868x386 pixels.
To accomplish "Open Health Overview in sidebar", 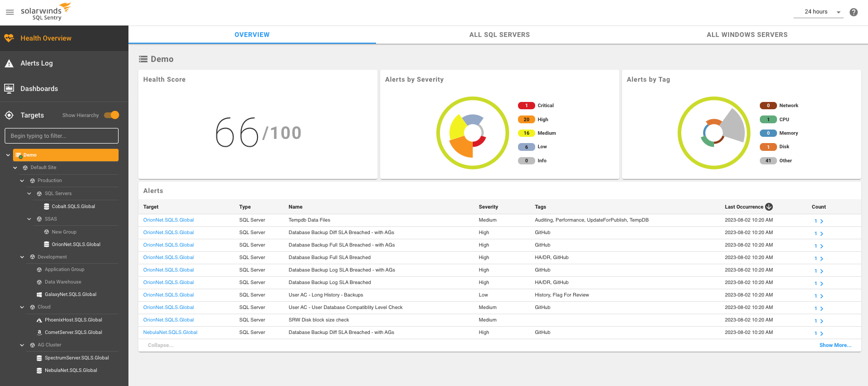I will [64, 38].
